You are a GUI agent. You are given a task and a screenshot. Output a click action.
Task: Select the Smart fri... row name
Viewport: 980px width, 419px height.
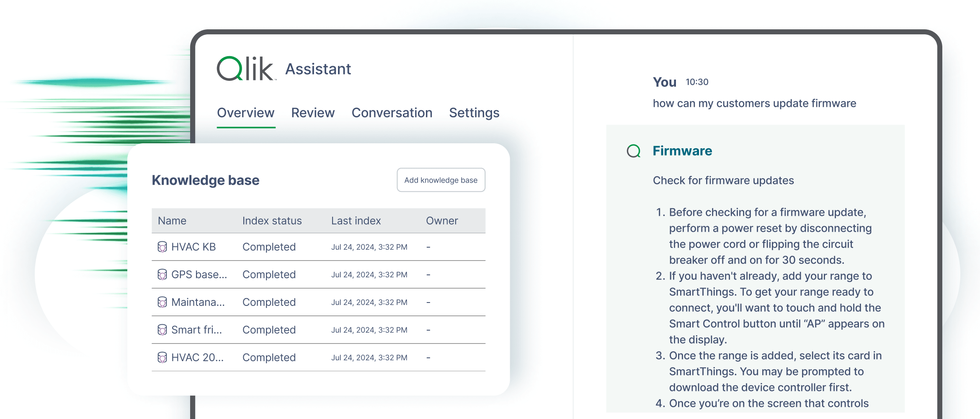(x=197, y=330)
